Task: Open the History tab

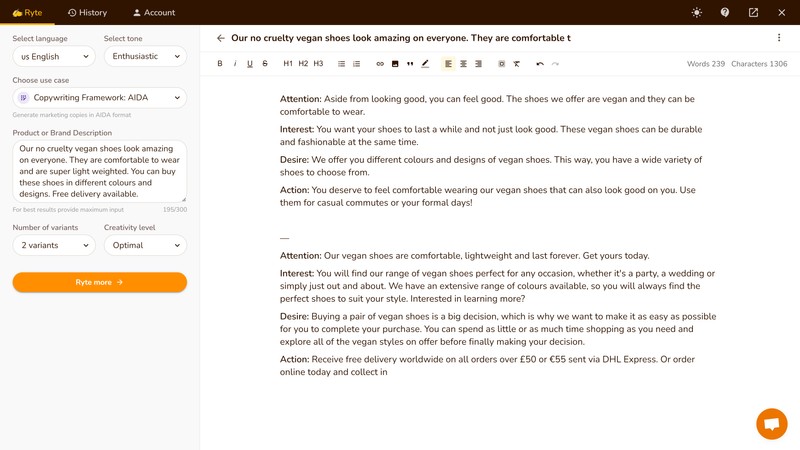Action: click(86, 13)
